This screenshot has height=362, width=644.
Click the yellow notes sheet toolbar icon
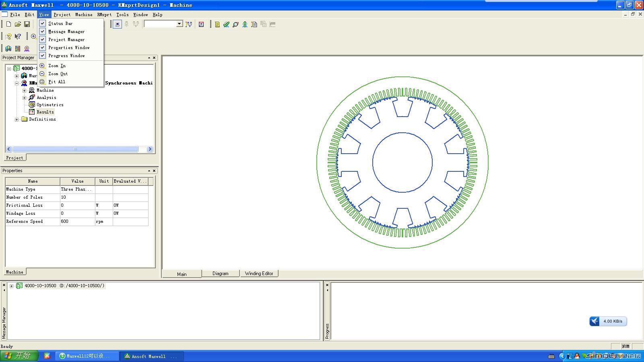click(x=217, y=24)
